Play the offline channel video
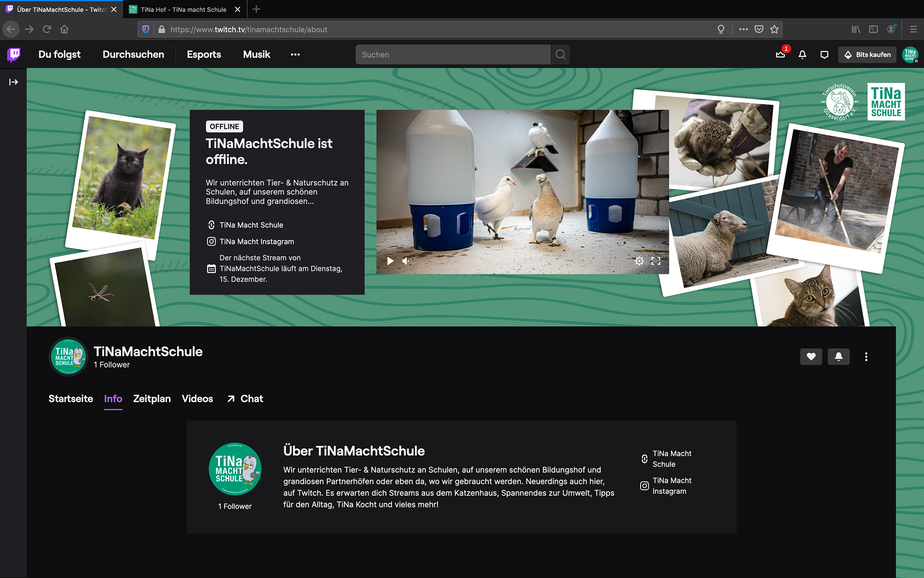Image resolution: width=924 pixels, height=578 pixels. pyautogui.click(x=390, y=261)
